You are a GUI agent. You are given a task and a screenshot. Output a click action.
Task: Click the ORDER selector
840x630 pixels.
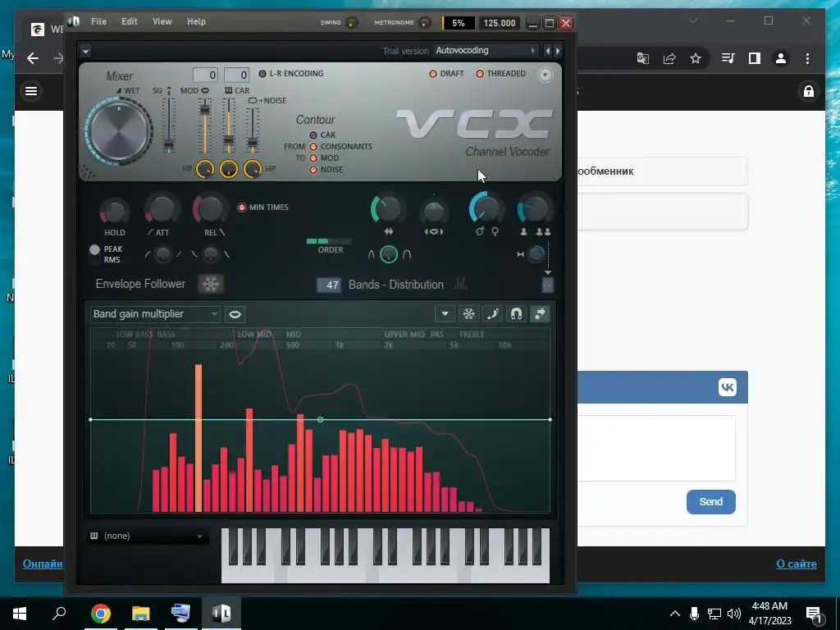[x=328, y=241]
